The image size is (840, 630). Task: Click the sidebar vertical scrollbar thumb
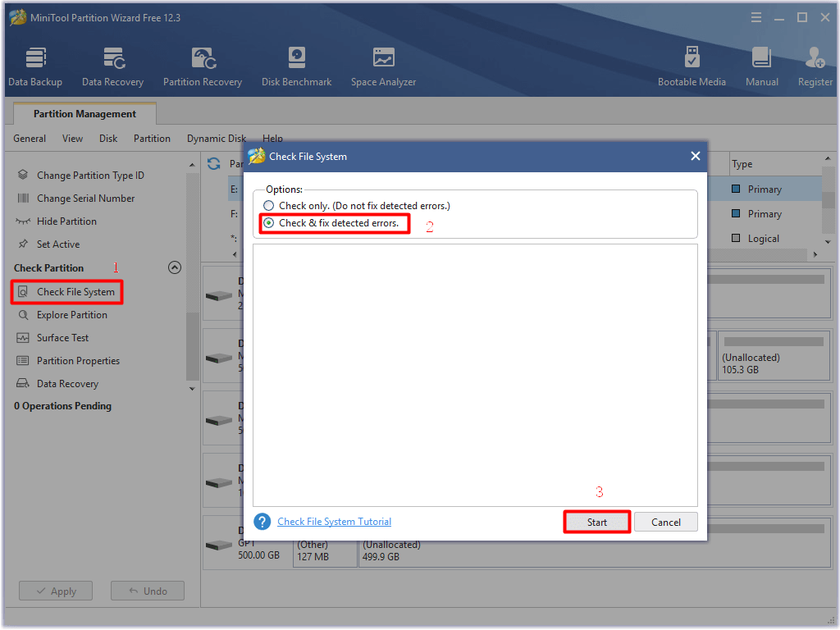click(192, 345)
